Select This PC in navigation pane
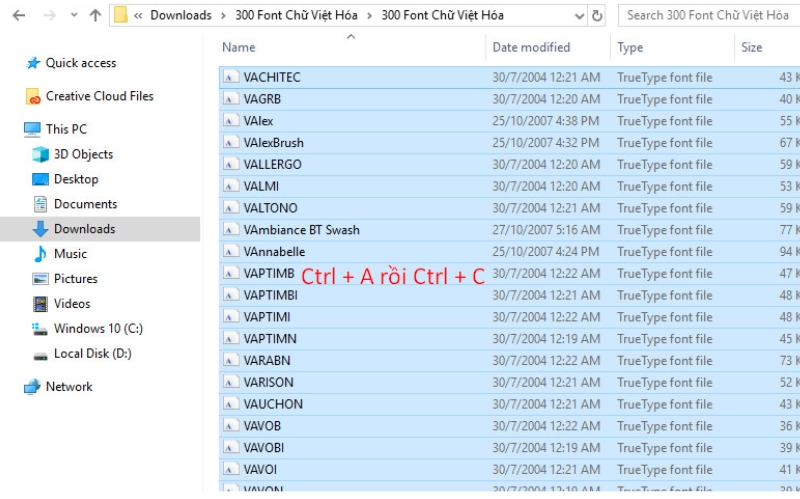The height and width of the screenshot is (499, 800). click(x=66, y=129)
